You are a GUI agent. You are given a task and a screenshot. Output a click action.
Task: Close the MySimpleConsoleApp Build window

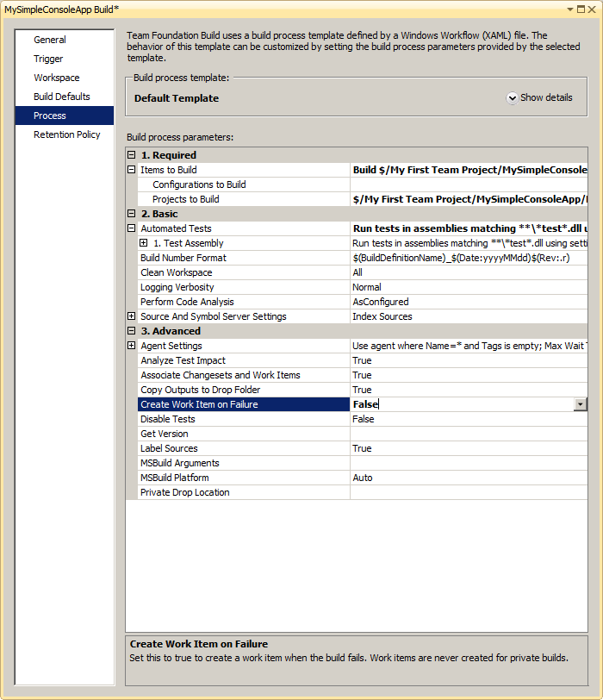[x=592, y=9]
